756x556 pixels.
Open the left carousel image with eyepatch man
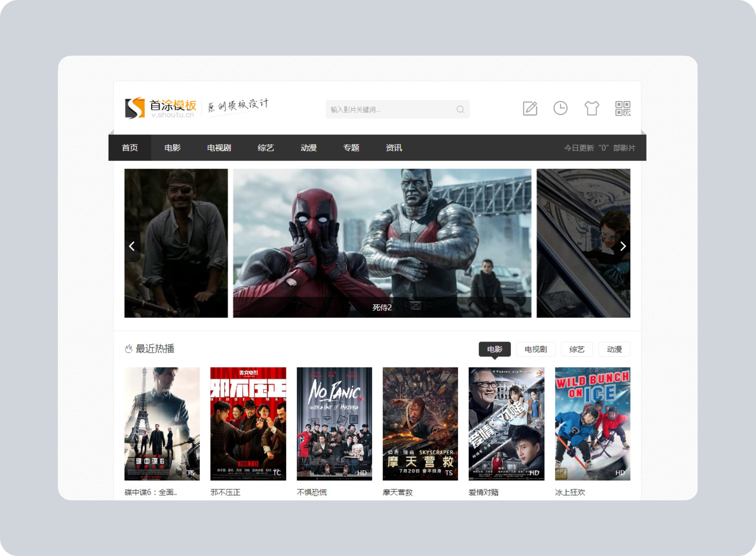176,243
